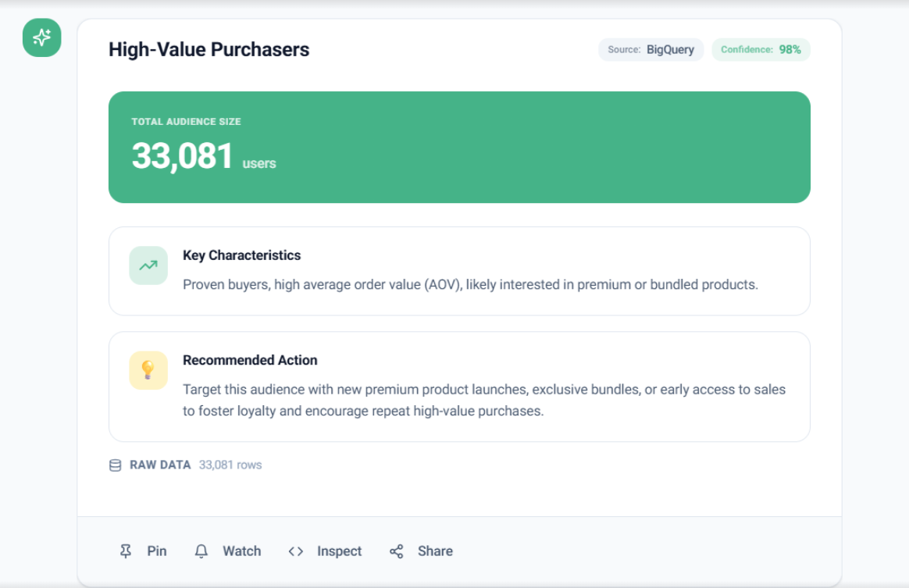The image size is (909, 588).
Task: Click the bell icon beside Watch
Action: click(x=201, y=551)
